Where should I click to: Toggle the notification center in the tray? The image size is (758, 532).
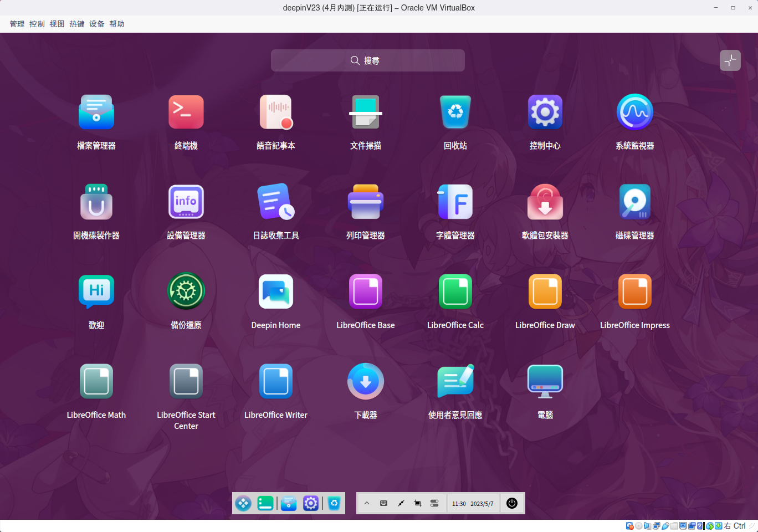(434, 503)
